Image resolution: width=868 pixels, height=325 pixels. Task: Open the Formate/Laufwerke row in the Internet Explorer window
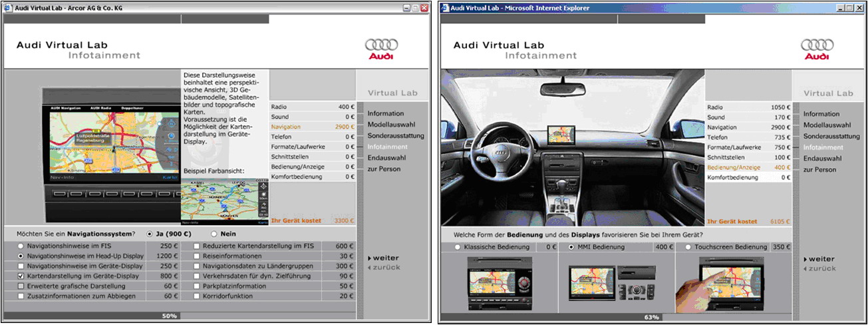732,148
